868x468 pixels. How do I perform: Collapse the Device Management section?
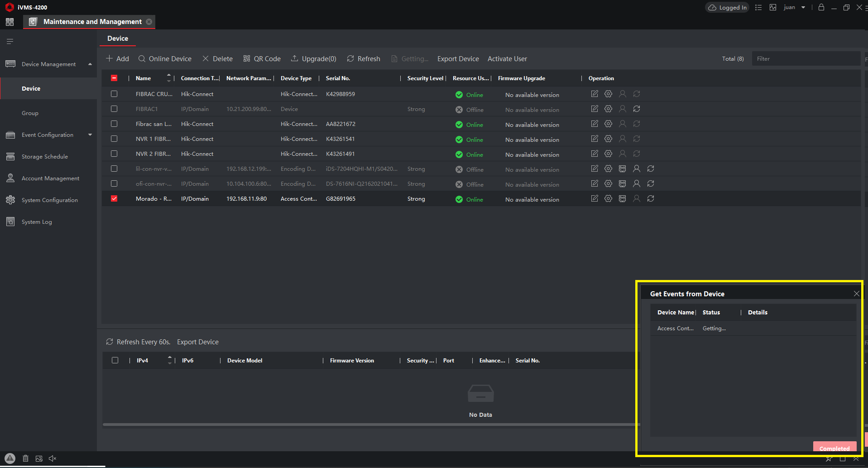pyautogui.click(x=90, y=64)
